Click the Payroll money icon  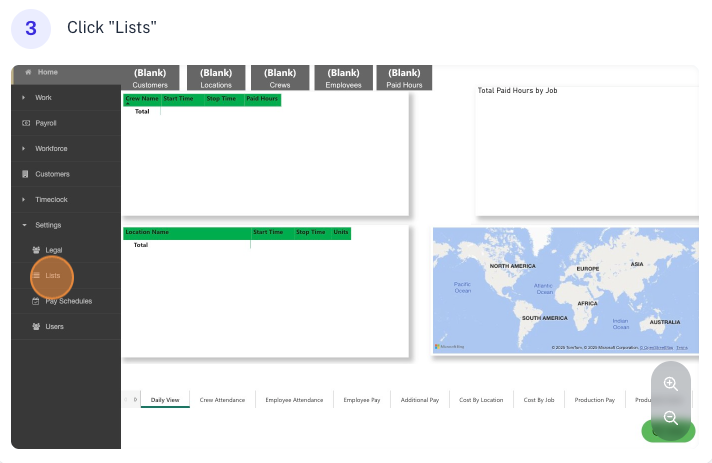[x=25, y=123]
